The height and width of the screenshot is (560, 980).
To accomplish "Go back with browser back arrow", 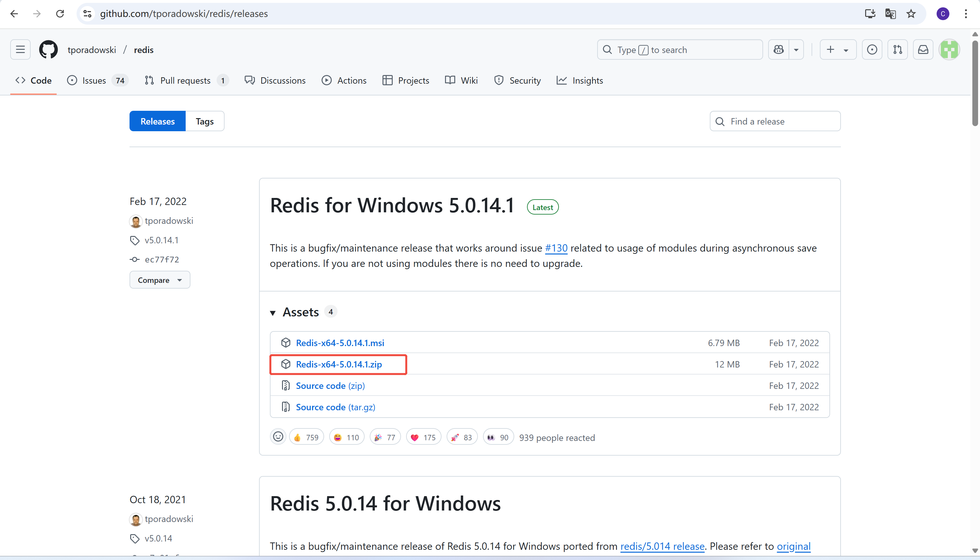I will click(14, 14).
